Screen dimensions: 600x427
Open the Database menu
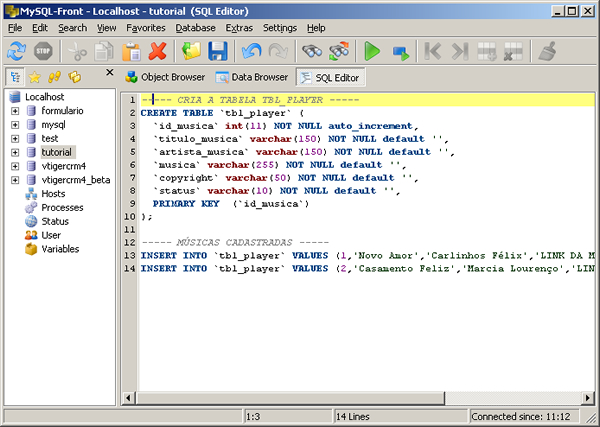(x=196, y=28)
